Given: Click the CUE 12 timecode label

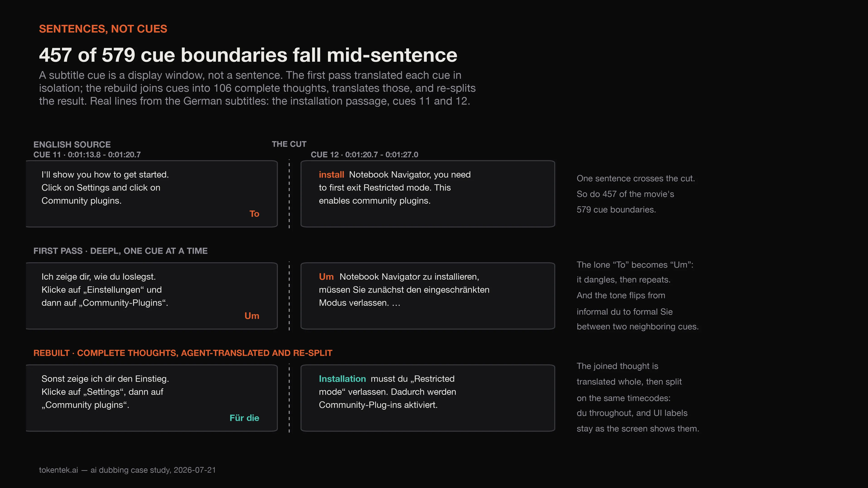Looking at the screenshot, I should point(364,155).
